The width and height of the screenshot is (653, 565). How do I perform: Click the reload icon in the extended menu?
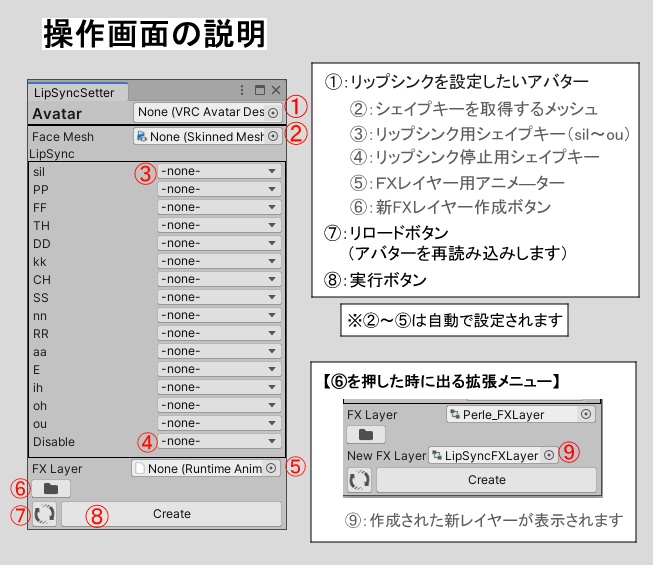coord(359,480)
